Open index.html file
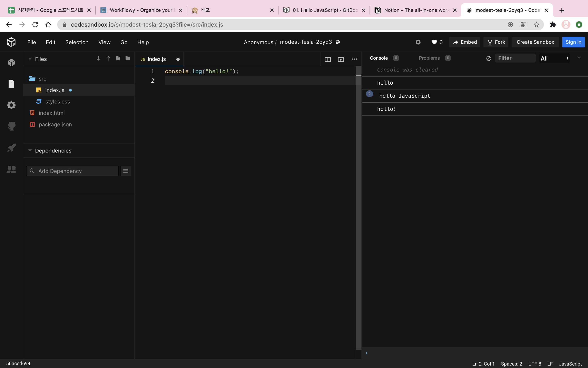Screen dimensions: 588x368 79,113
